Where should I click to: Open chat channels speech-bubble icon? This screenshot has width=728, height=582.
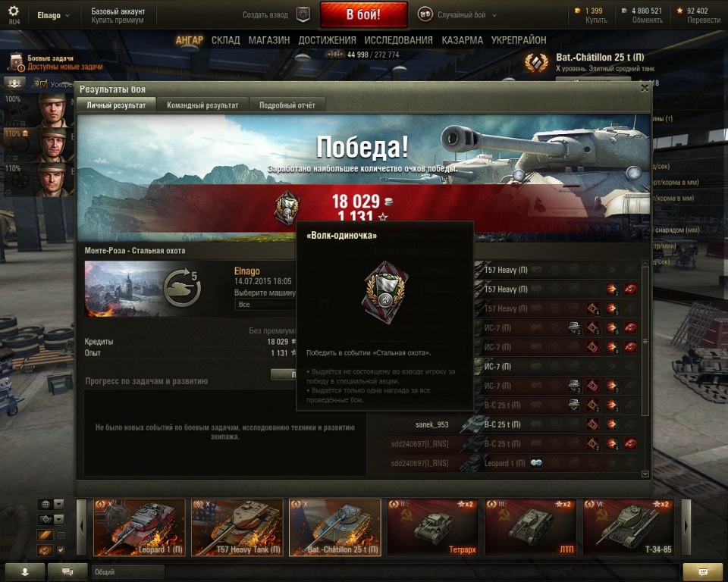coord(67,572)
